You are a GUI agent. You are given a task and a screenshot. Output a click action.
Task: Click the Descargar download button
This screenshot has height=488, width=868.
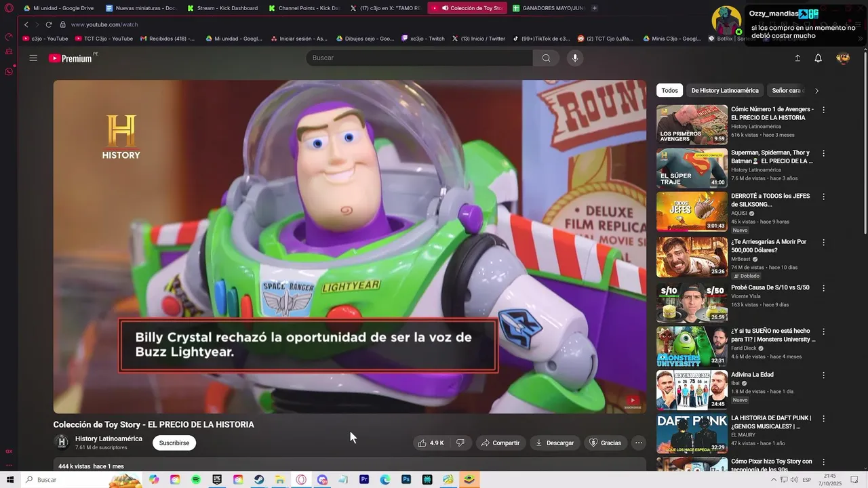tap(555, 443)
